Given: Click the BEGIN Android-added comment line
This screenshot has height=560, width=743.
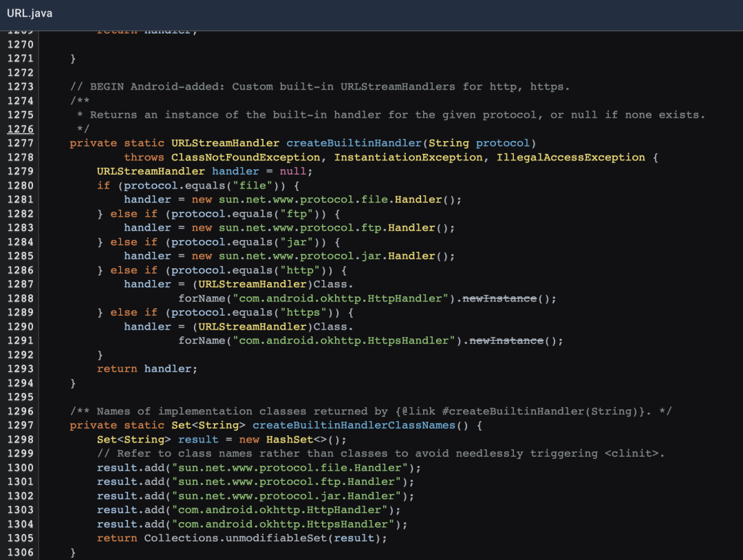Looking at the screenshot, I should pos(320,87).
